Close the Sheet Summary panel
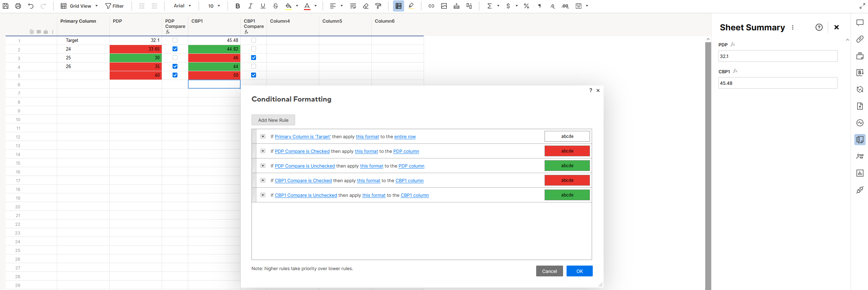The width and height of the screenshot is (868, 290). [837, 27]
